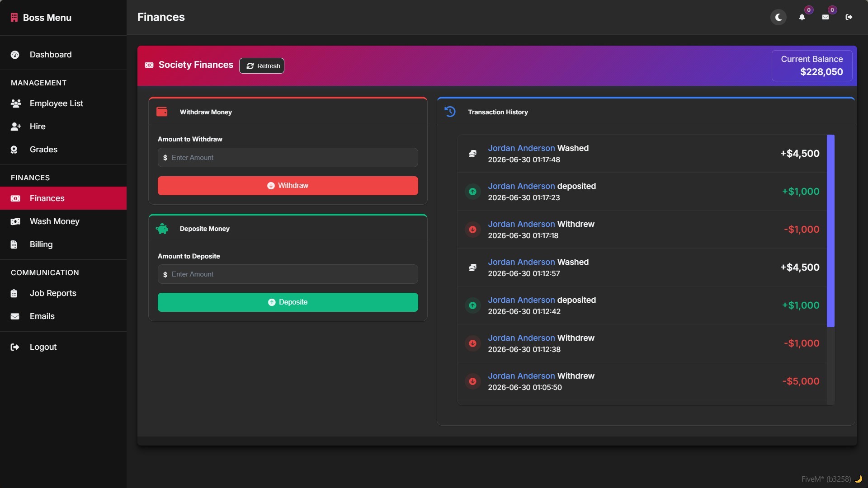The width and height of the screenshot is (868, 488).
Task: Click red withdraw arrow icon at 01:17:18
Action: pos(472,230)
